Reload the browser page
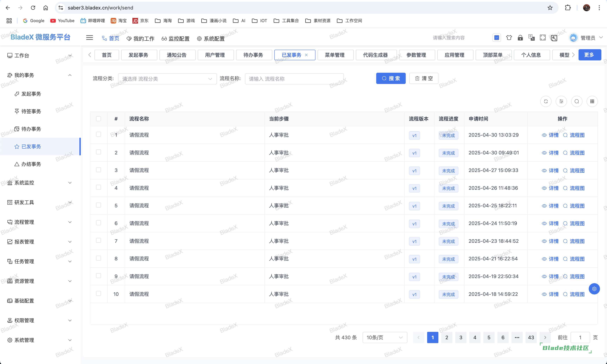Viewport: 607px width, 364px height. point(33,8)
